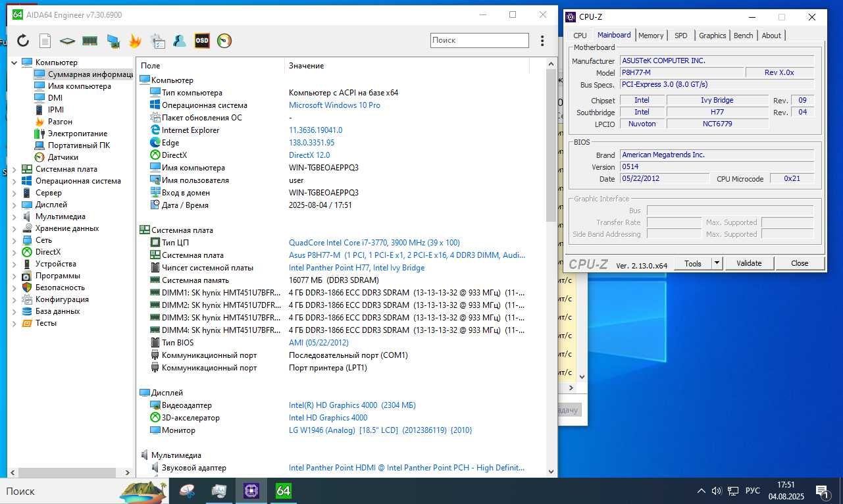Open the CPU-Z Tools dropdown arrow
This screenshot has width=843, height=504.
[717, 263]
